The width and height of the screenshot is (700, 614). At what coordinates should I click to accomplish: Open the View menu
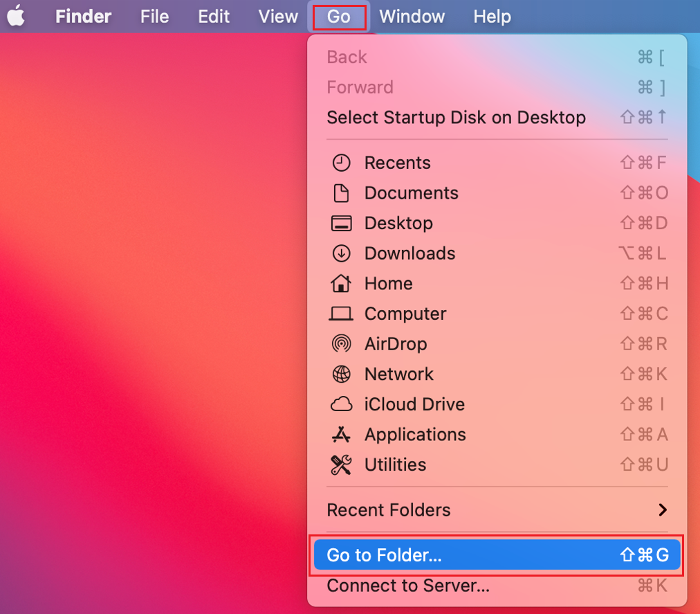coord(278,16)
